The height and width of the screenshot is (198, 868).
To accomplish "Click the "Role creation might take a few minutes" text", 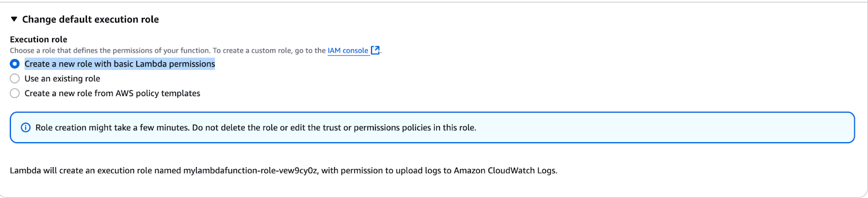I will coord(113,127).
